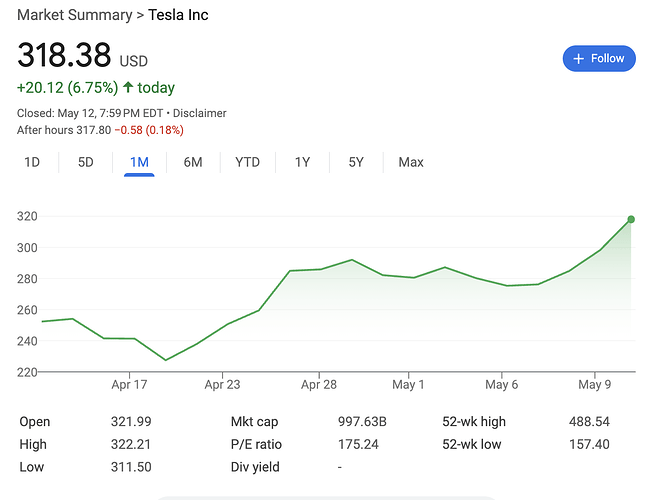Select the 1D time range tab
The image size is (655, 500).
pos(32,162)
